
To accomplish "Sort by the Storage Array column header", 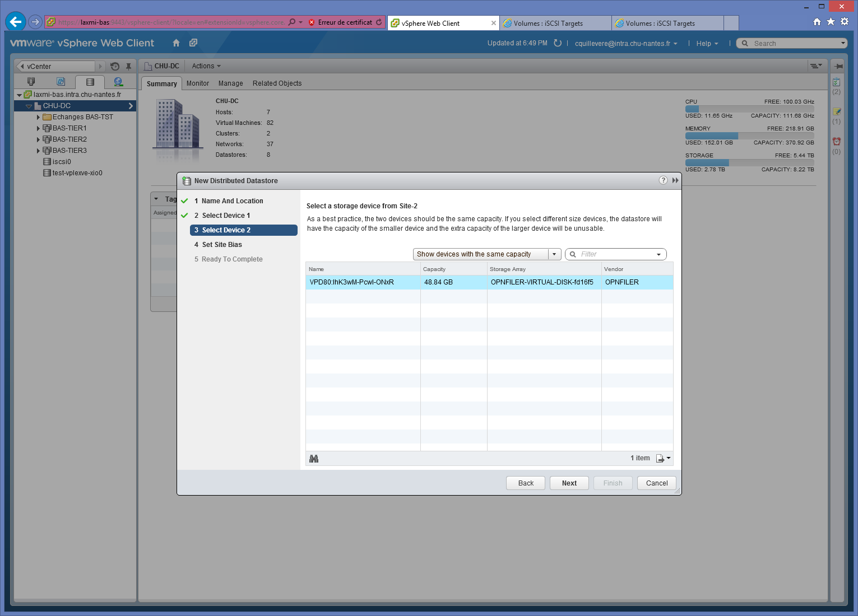I will point(544,269).
